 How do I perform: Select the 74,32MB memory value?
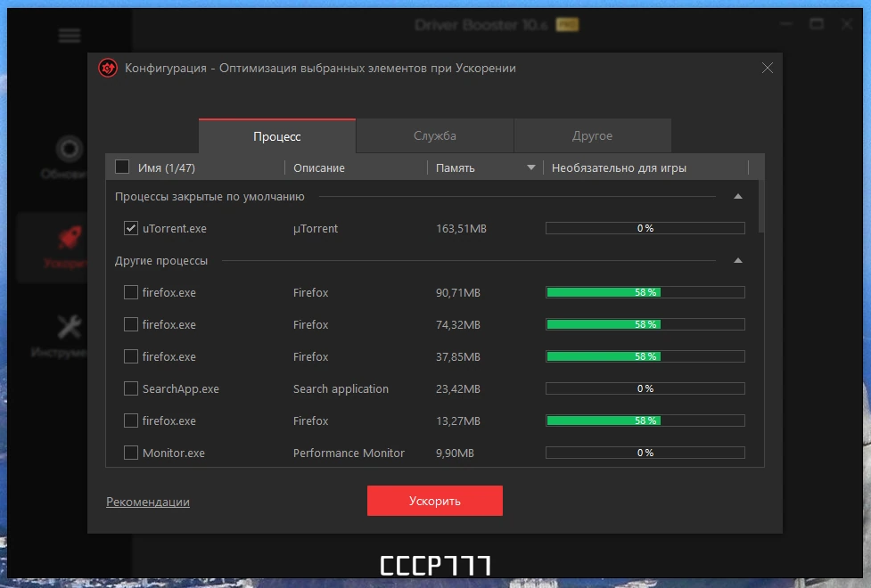click(x=457, y=324)
